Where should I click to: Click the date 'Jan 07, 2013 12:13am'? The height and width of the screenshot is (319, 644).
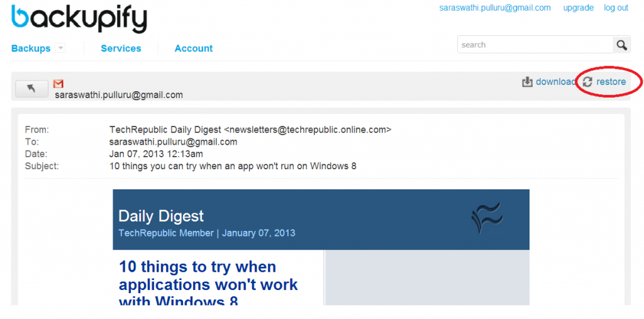point(156,154)
